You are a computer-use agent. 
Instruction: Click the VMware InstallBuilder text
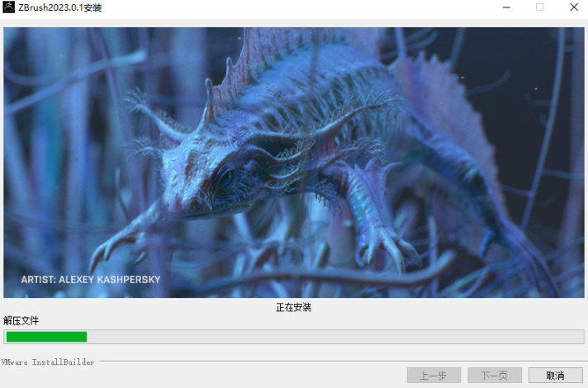tap(48, 362)
